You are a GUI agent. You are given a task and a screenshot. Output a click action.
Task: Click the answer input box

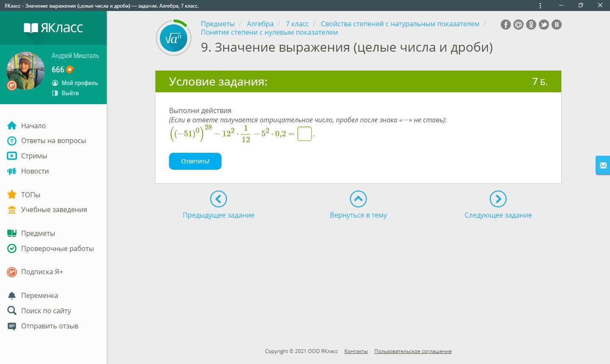(305, 134)
